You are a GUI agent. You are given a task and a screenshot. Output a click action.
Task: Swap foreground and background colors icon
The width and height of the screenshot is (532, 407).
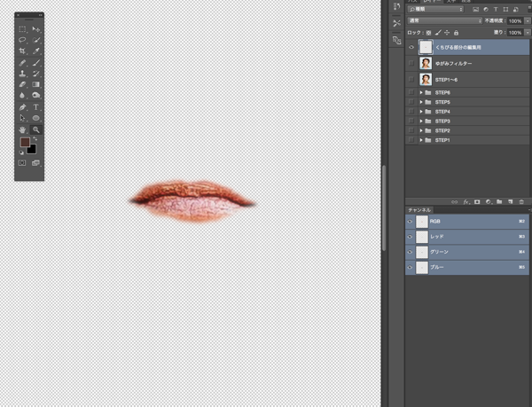coord(35,138)
